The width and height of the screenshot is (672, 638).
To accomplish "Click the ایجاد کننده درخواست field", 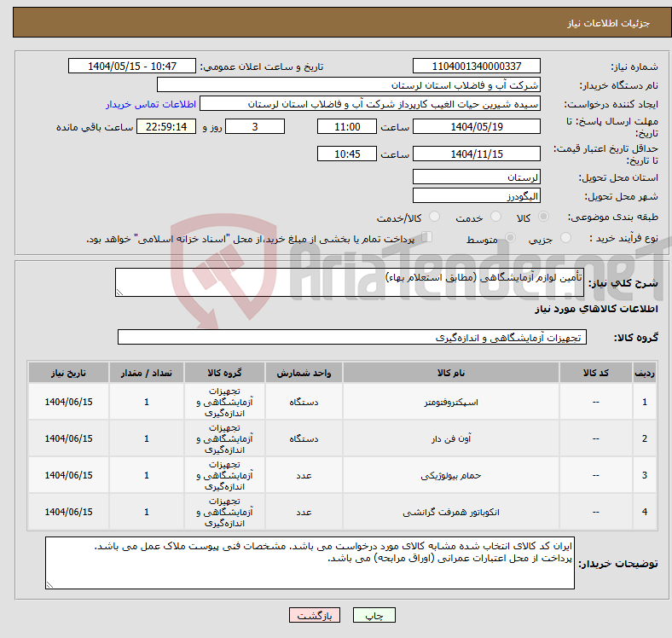I will coord(370,104).
